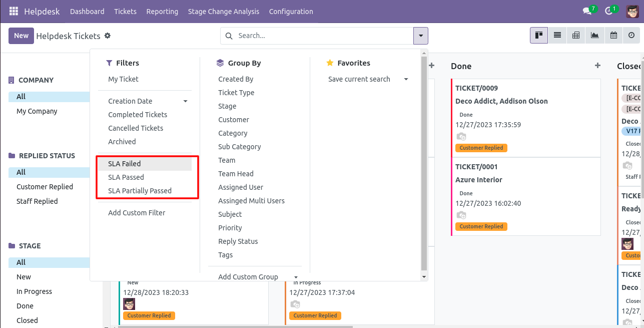Click the dropdown panel vertical scrollbar
This screenshot has width=644, height=328.
pos(424,163)
